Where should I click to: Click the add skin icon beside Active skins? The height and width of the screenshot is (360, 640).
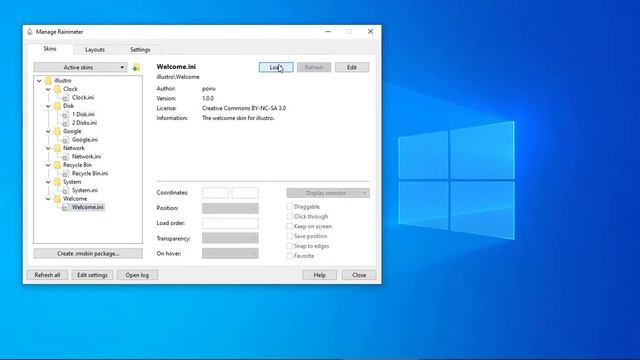coord(136,67)
